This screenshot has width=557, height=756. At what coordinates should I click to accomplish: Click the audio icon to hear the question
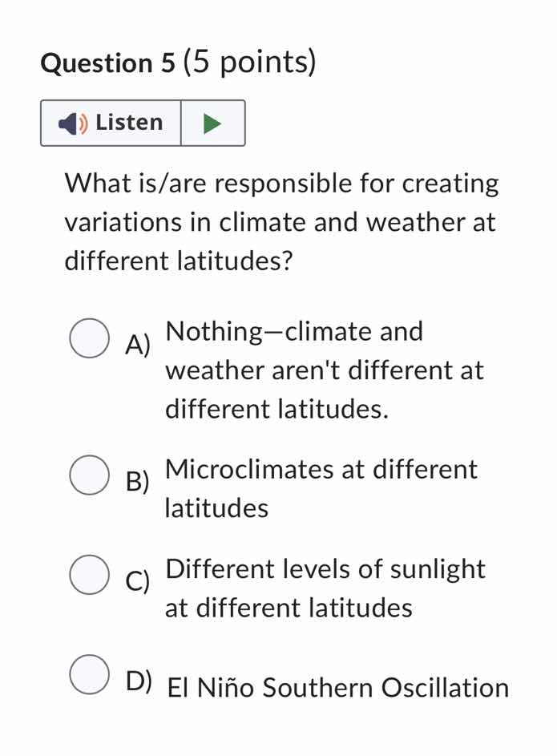[72, 123]
